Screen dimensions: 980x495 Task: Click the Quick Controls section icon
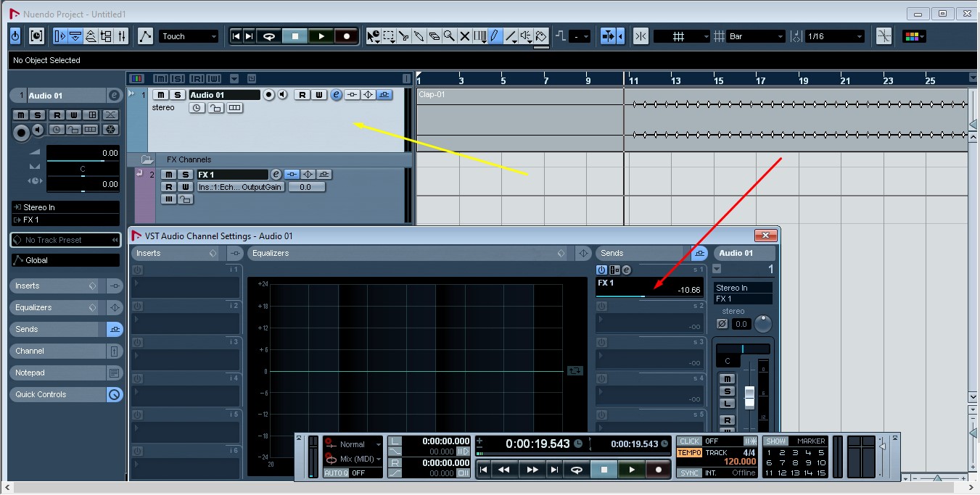115,394
